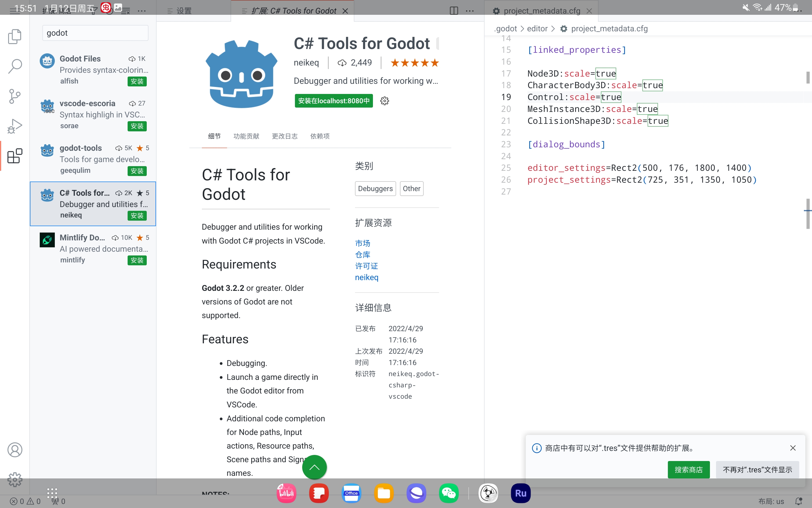Open the Manage gear in activity bar
The height and width of the screenshot is (508, 812).
14,480
